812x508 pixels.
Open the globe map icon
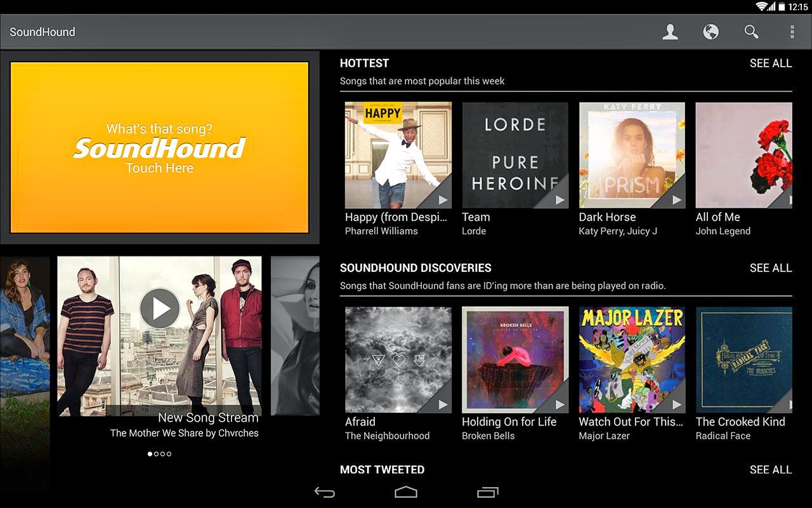[710, 32]
